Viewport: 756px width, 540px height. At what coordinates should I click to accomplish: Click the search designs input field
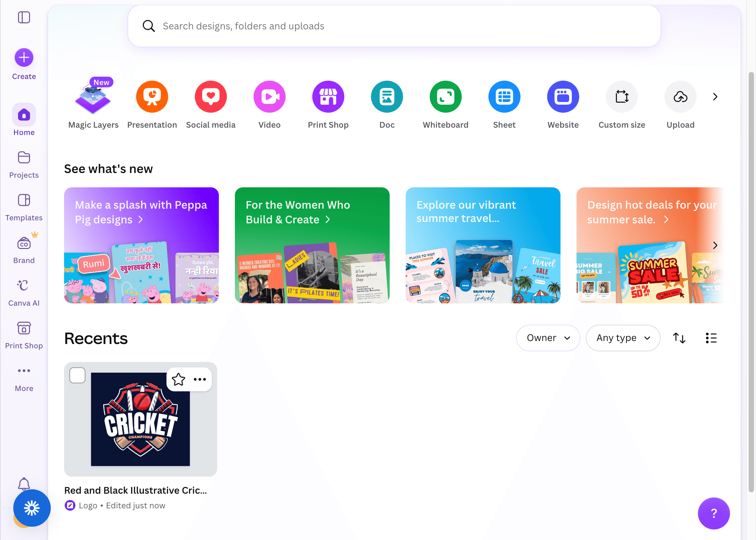click(394, 26)
